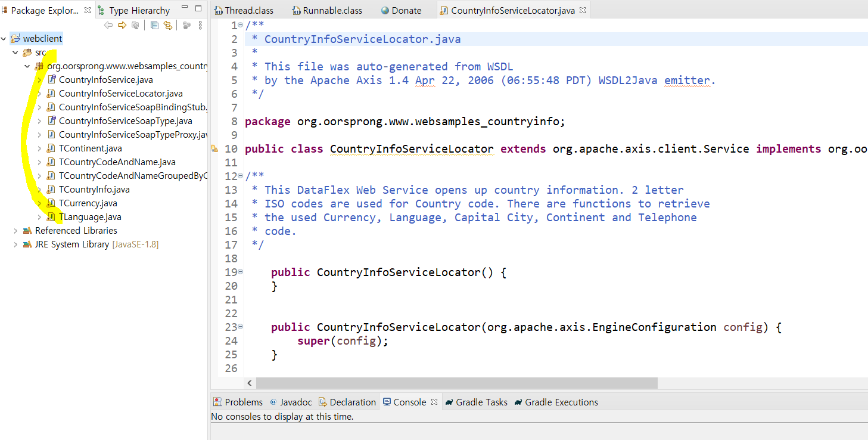Maximize the Package Explorer view
Image resolution: width=868 pixels, height=440 pixels.
198,8
